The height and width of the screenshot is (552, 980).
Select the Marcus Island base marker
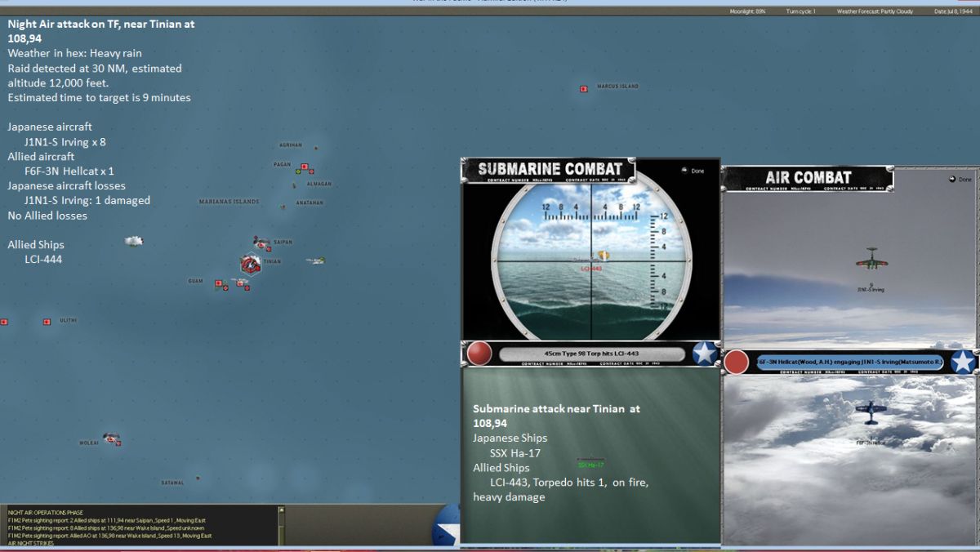click(583, 88)
